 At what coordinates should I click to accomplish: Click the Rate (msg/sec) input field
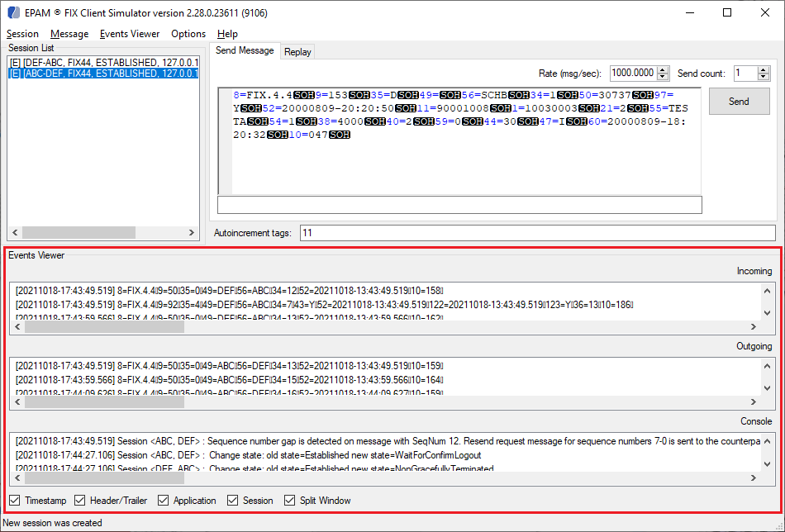[x=633, y=73]
